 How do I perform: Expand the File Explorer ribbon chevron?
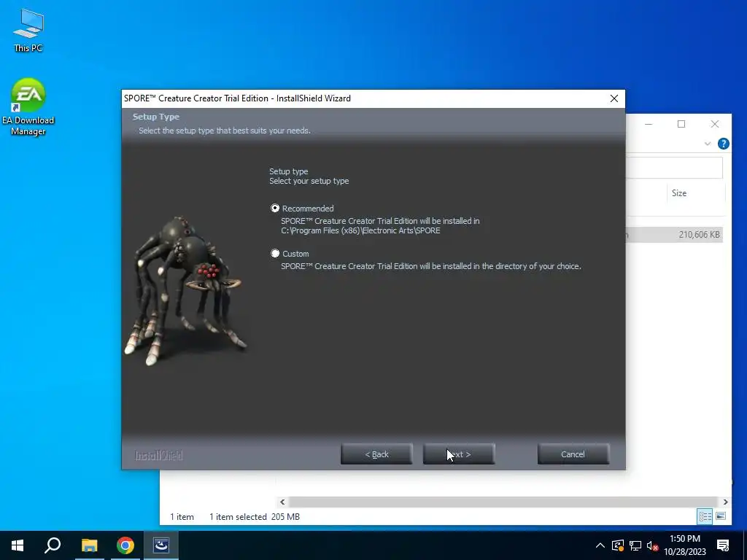(x=708, y=144)
